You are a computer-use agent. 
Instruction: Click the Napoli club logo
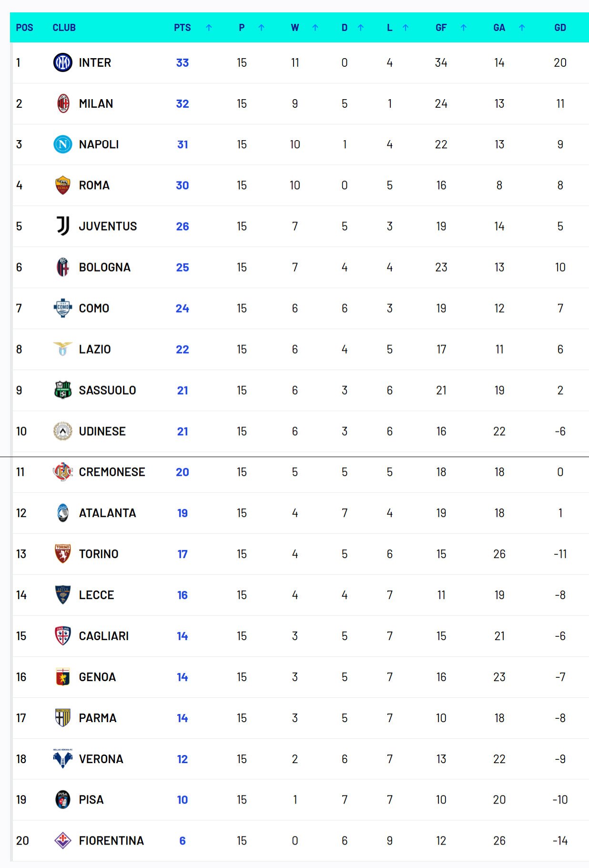(62, 144)
